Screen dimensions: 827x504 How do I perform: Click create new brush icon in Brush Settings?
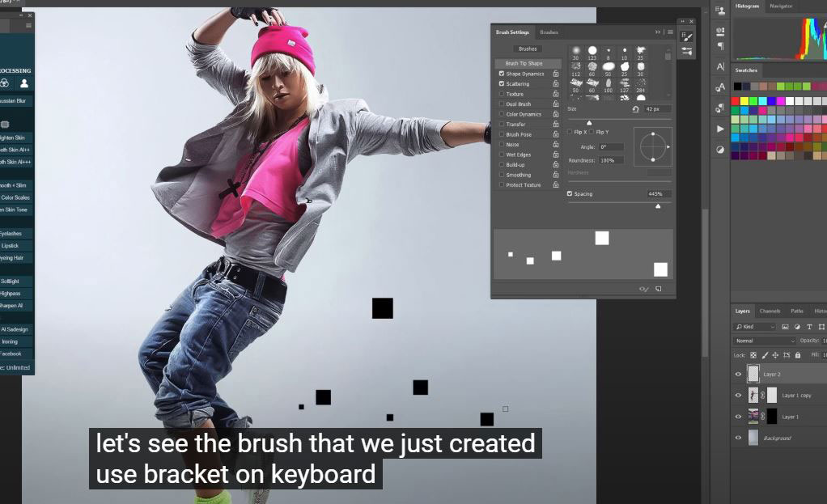point(658,289)
